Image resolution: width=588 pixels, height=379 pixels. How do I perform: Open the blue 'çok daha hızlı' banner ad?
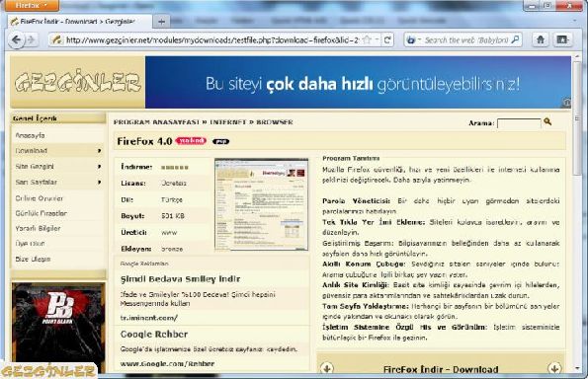358,82
